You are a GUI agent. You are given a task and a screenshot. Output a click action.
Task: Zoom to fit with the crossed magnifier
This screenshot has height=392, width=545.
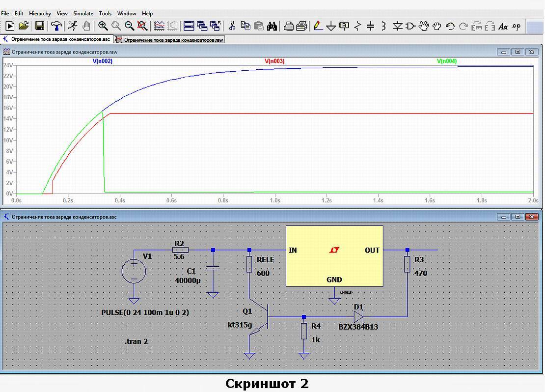(142, 26)
